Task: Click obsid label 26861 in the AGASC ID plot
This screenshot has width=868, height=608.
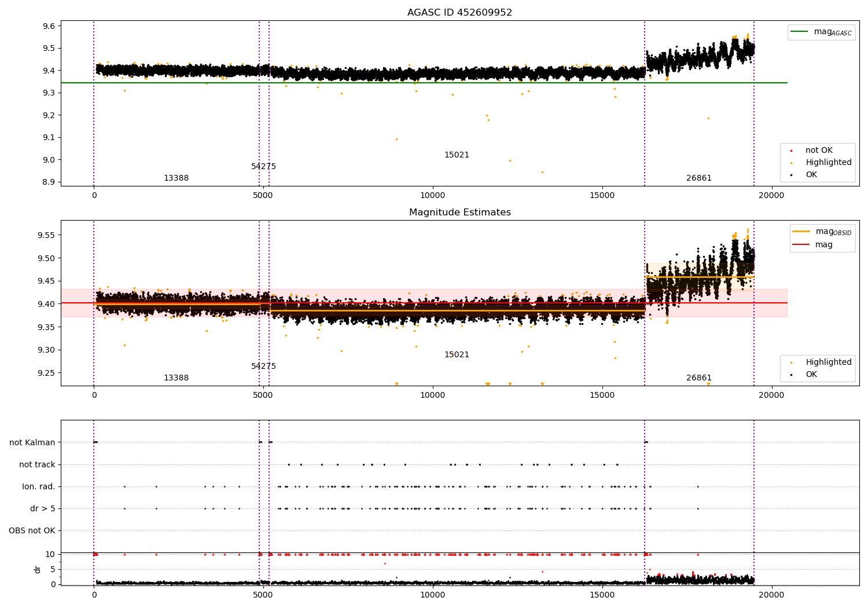Action: 699,178
